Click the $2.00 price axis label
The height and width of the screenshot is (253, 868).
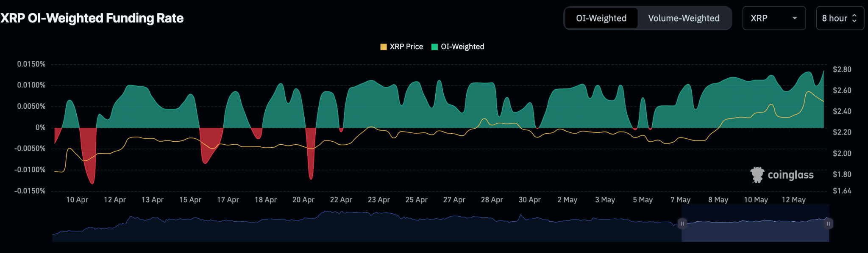(842, 154)
